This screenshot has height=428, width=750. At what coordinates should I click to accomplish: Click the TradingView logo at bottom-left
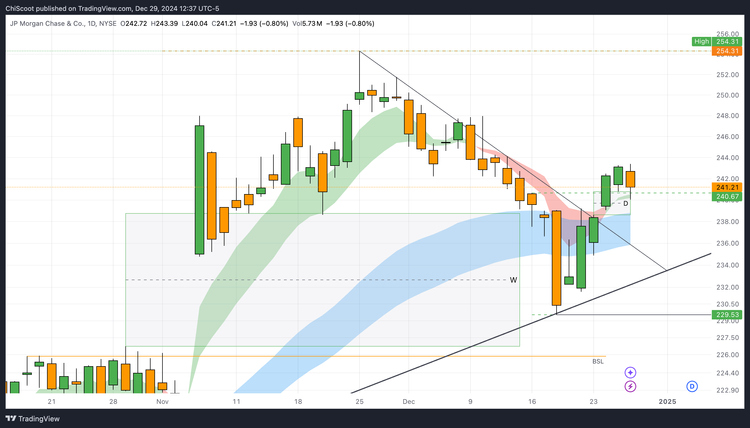pyautogui.click(x=33, y=419)
